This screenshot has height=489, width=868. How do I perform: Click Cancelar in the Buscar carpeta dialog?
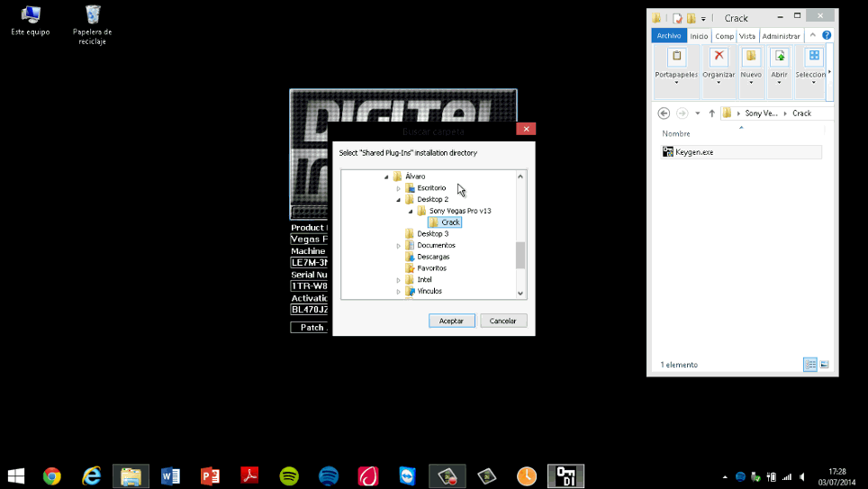503,321
